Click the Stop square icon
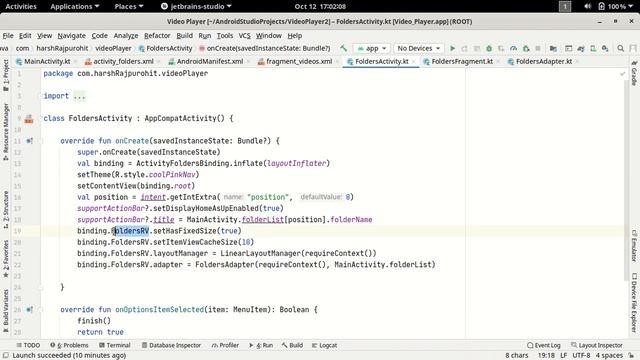This screenshot has width=640, height=360. [x=538, y=48]
